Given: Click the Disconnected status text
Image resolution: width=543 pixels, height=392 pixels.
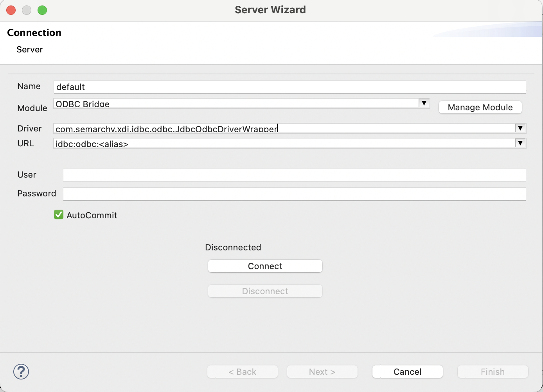Looking at the screenshot, I should (233, 247).
